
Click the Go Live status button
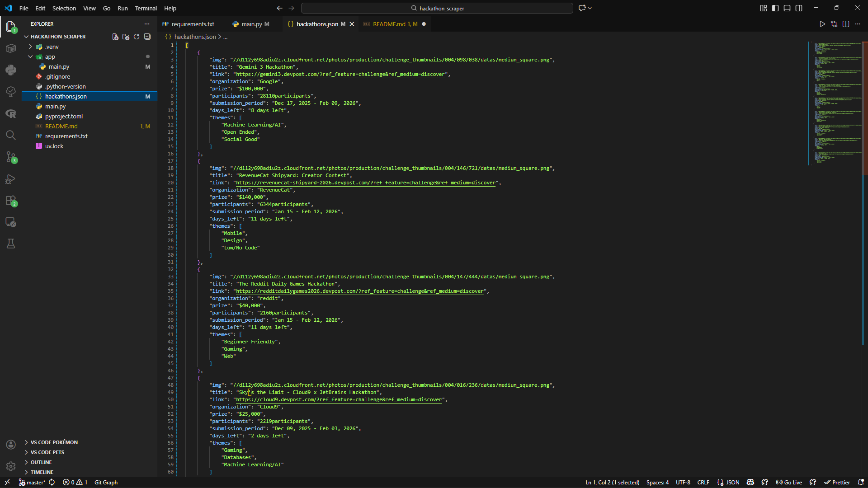(789, 482)
